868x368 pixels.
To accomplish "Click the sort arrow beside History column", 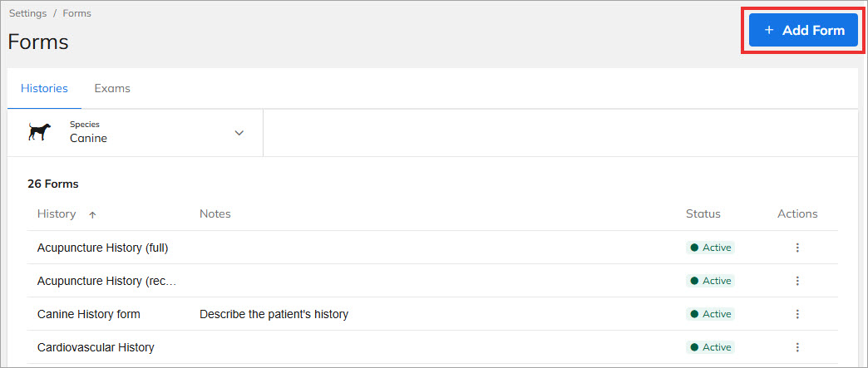I will (92, 214).
